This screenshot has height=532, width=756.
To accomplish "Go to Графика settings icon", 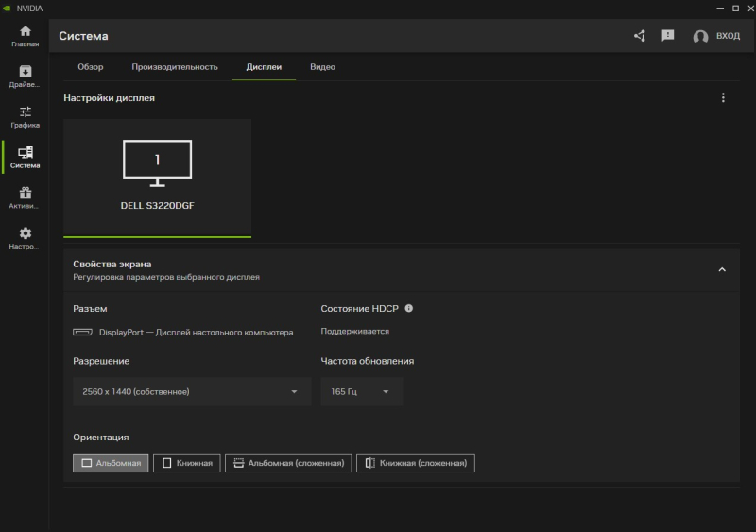I will [x=25, y=117].
